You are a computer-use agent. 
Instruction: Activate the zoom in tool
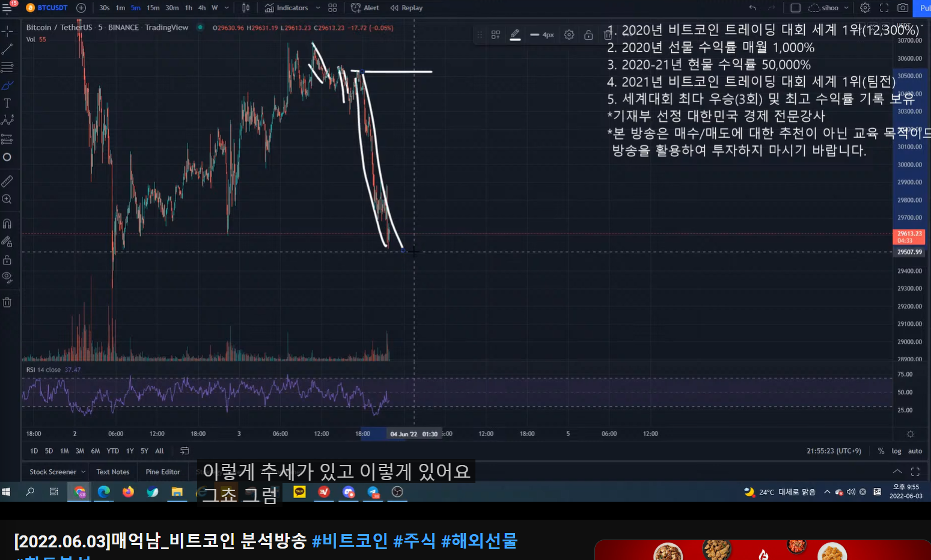[7, 199]
